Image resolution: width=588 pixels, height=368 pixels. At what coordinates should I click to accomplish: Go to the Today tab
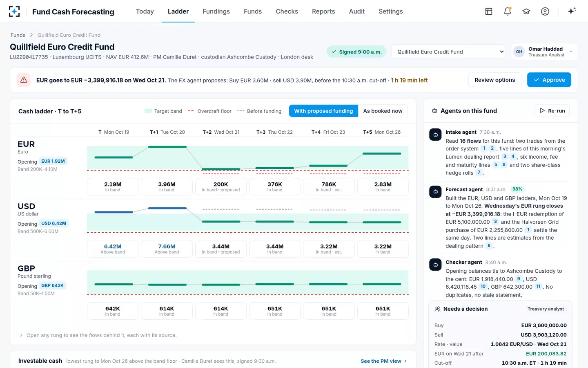point(145,11)
